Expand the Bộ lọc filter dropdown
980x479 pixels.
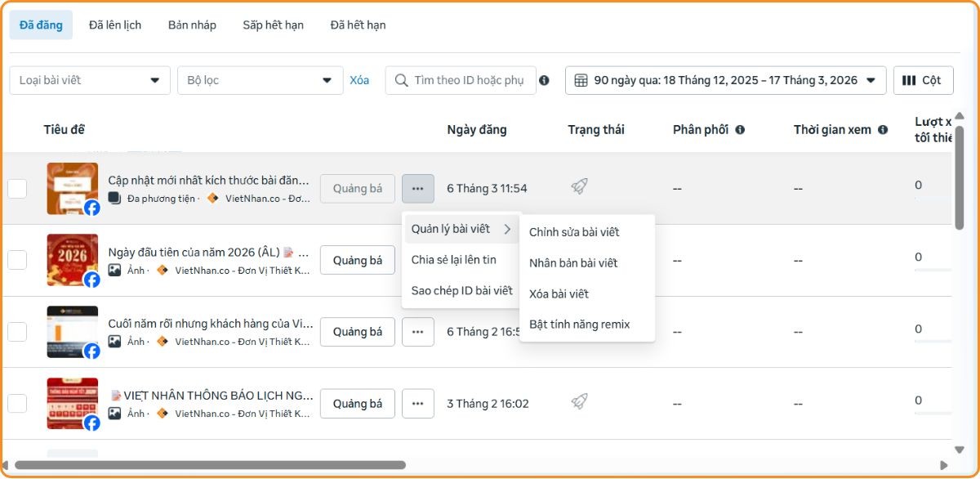(x=260, y=80)
